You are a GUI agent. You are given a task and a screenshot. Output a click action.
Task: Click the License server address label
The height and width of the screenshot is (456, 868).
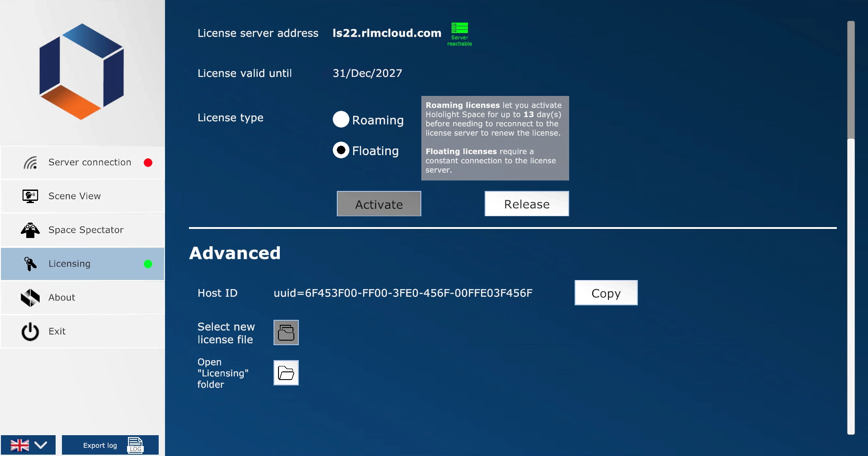pyautogui.click(x=258, y=33)
